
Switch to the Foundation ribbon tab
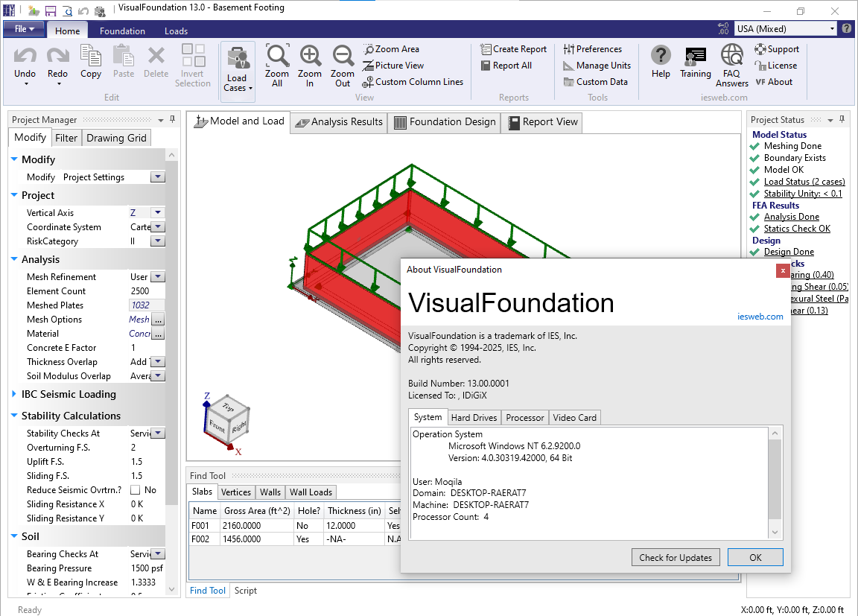(122, 31)
